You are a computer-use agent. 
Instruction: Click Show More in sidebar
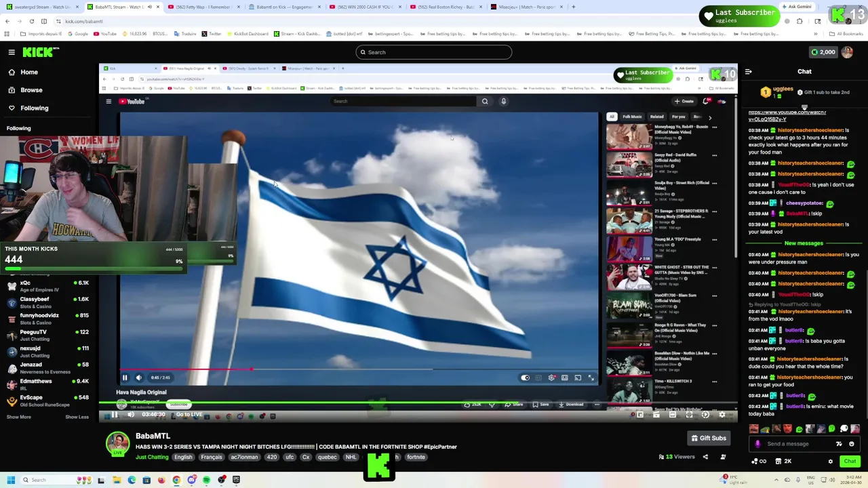[x=18, y=417]
